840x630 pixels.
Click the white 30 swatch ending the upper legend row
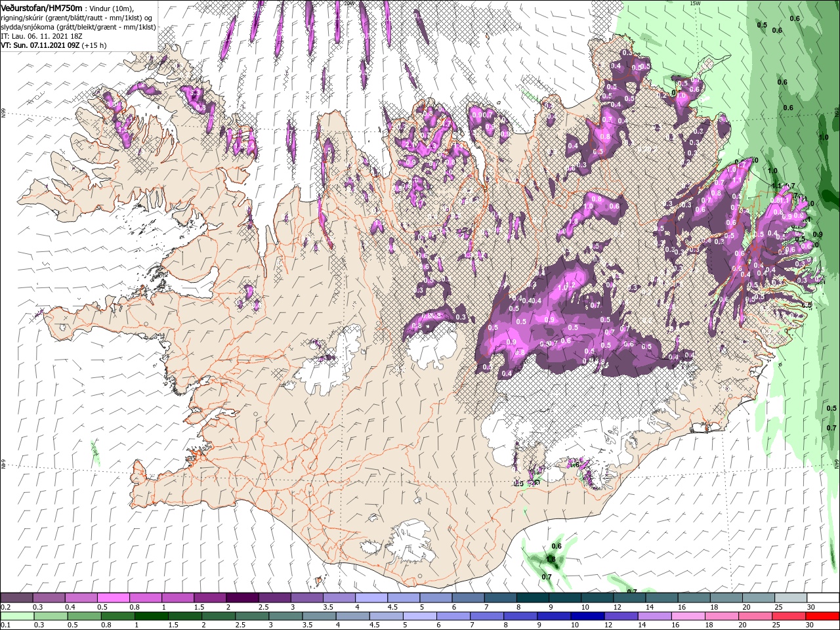click(x=823, y=598)
